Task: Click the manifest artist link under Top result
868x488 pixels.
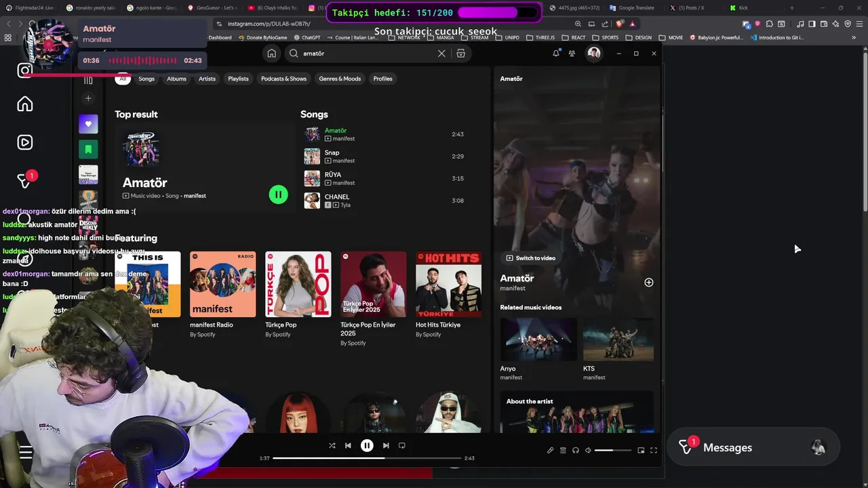Action: click(x=195, y=196)
